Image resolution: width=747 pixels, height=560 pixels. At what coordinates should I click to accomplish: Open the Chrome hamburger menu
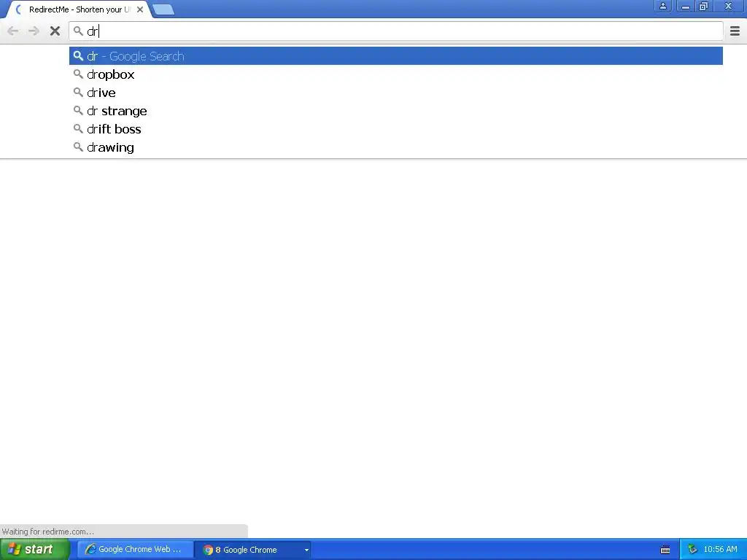[735, 31]
